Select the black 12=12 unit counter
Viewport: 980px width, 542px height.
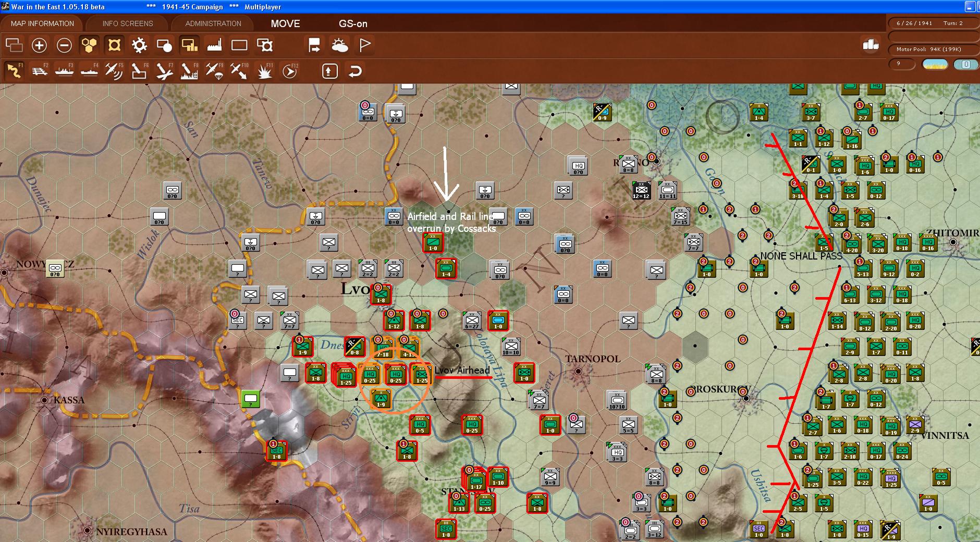pyautogui.click(x=641, y=190)
